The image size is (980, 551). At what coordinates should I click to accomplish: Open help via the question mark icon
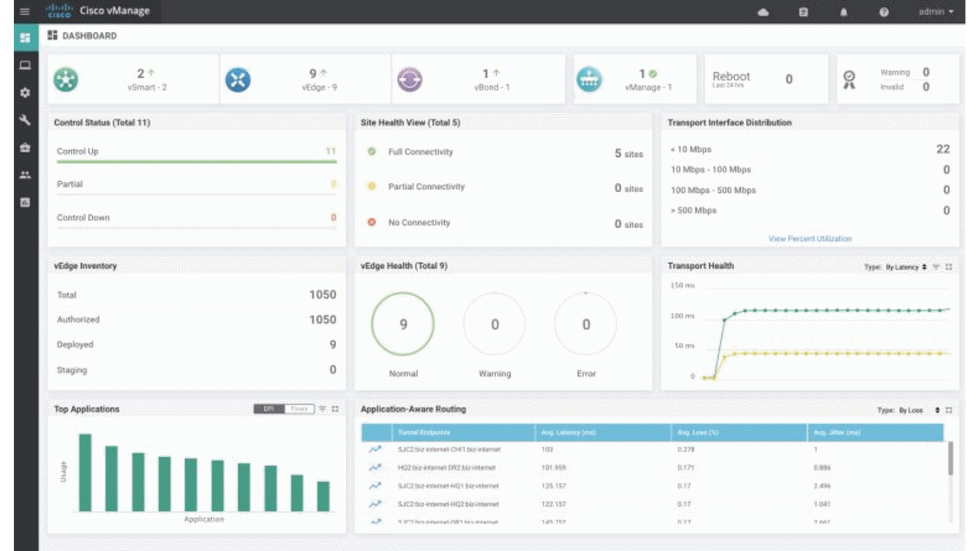coord(883,12)
